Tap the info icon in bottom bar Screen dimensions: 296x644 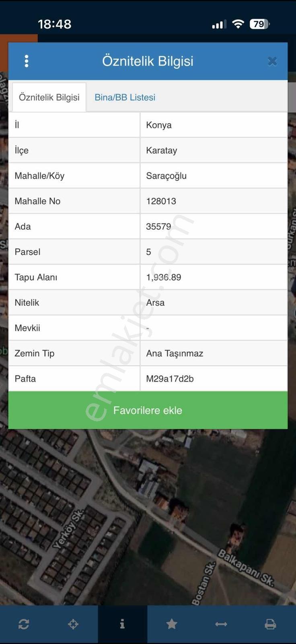(122, 624)
